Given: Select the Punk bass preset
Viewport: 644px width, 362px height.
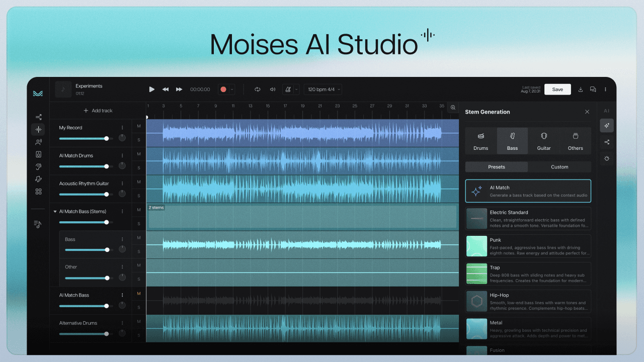Looking at the screenshot, I should coord(528,246).
